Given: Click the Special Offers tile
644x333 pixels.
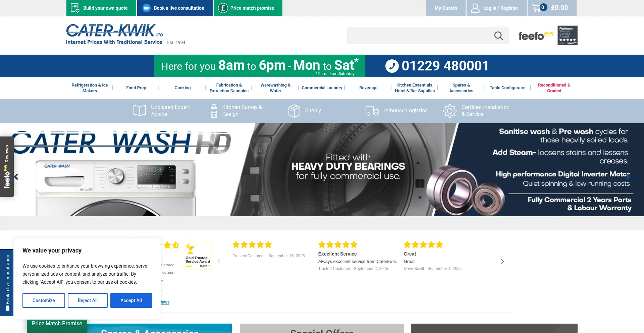Looking at the screenshot, I should [322, 328].
